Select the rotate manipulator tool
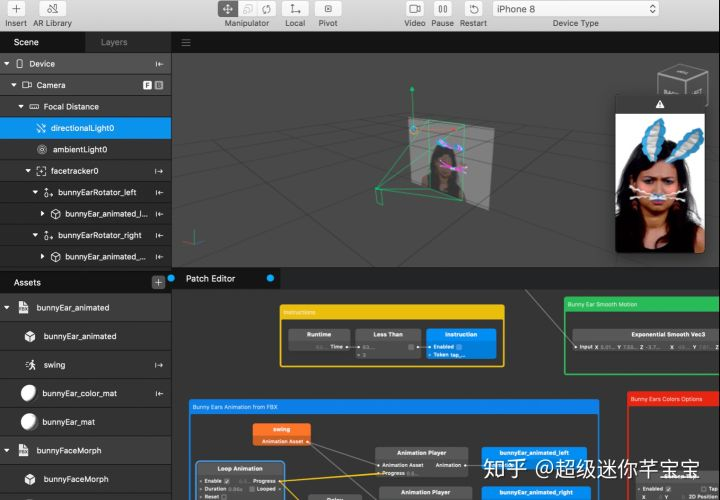The width and height of the screenshot is (720, 500). point(266,9)
